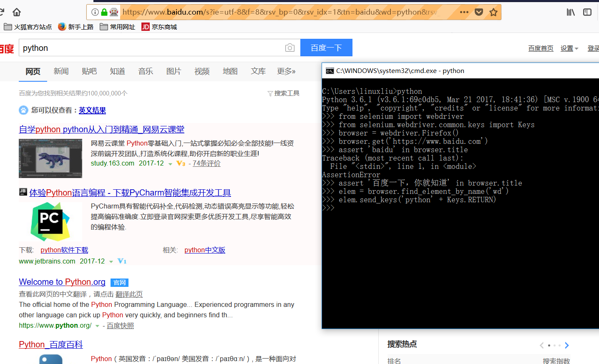Click Baidu logo at top left

(x=7, y=48)
